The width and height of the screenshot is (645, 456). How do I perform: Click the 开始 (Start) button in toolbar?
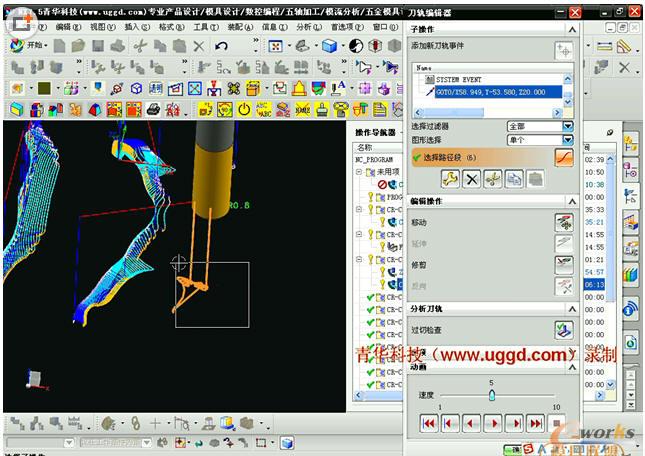click(28, 46)
